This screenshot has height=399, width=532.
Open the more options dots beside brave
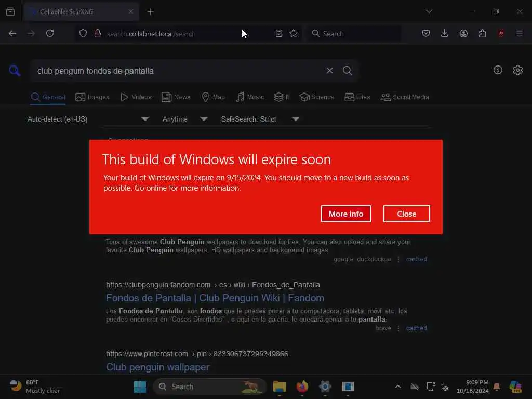click(x=398, y=328)
